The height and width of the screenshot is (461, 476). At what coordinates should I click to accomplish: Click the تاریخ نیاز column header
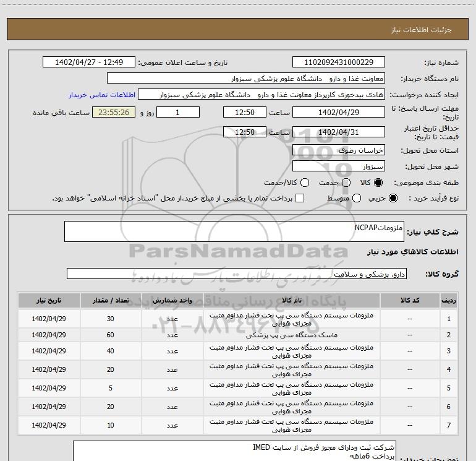point(49,300)
